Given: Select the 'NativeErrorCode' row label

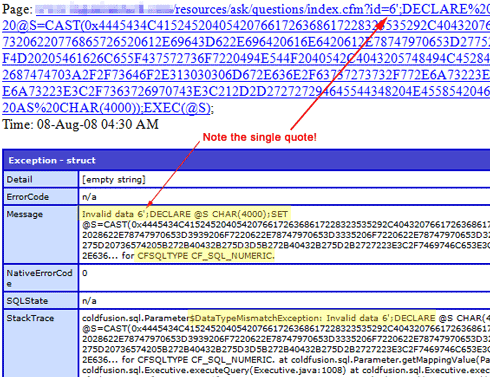Looking at the screenshot, I should [x=41, y=278].
